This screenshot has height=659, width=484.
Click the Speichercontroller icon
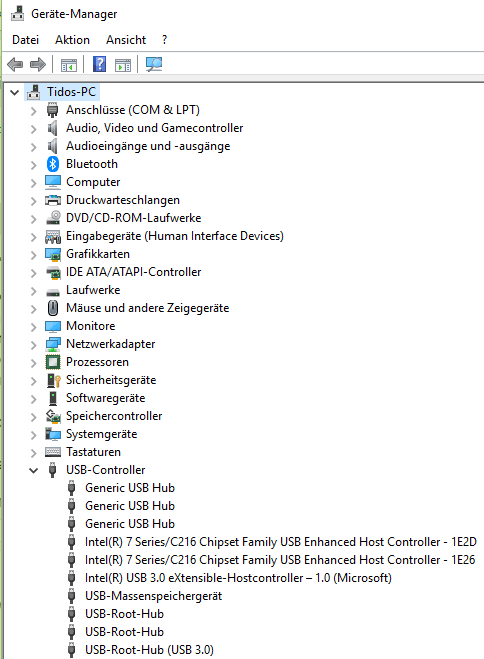pos(53,416)
